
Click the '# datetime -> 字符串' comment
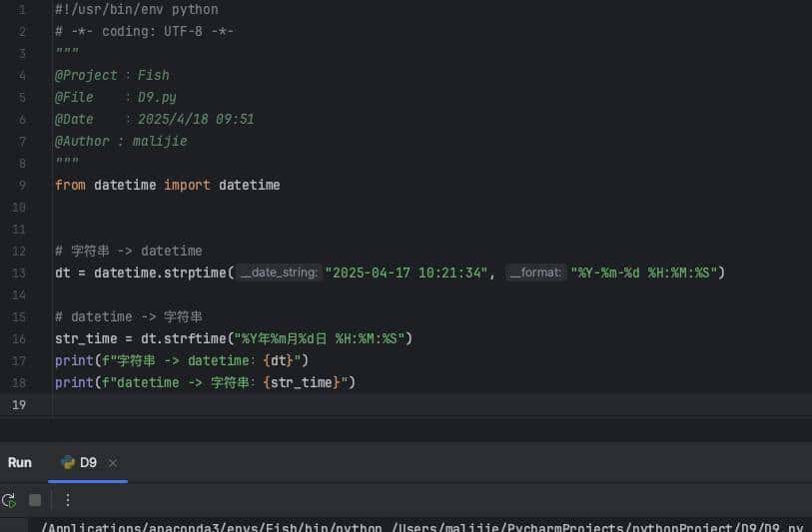click(x=129, y=316)
